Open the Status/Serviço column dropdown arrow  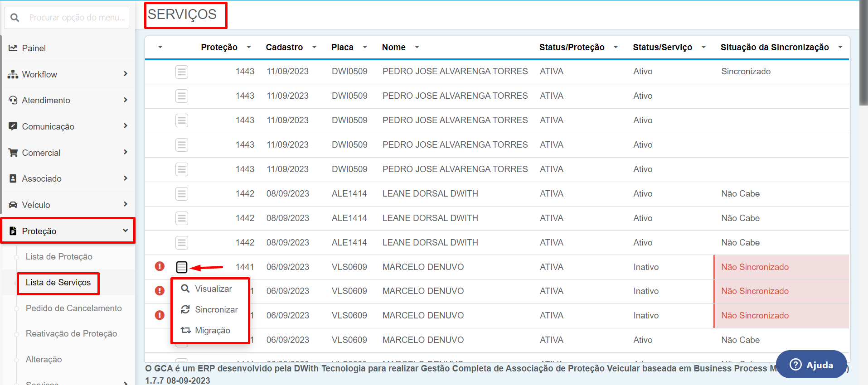pos(704,47)
